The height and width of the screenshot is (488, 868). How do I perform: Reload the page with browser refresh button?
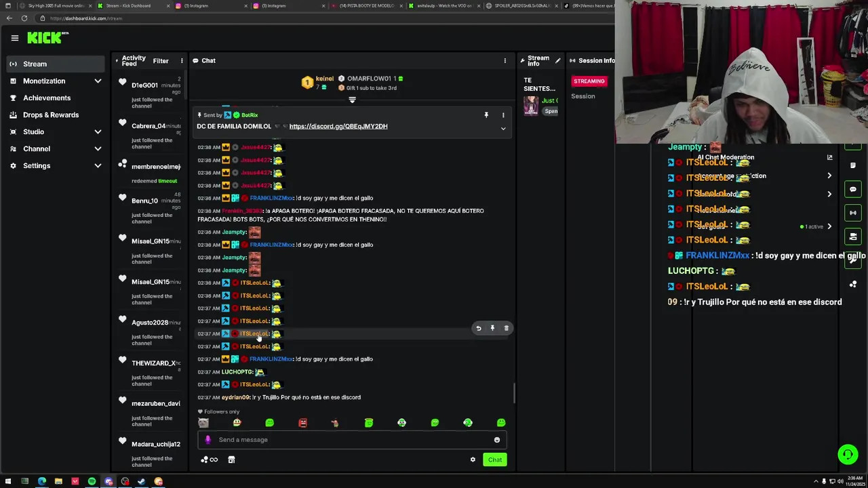coord(24,18)
